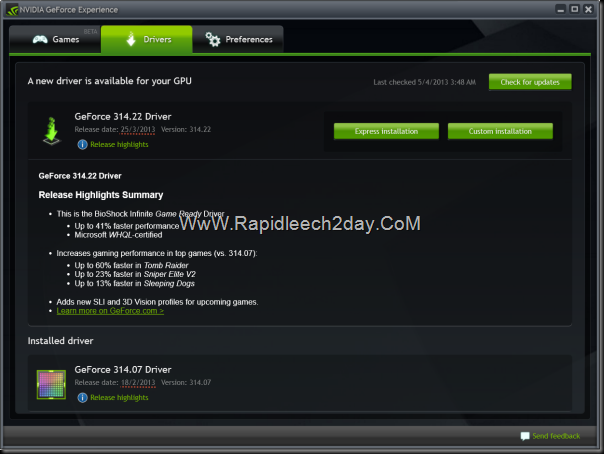Click the download arrow icon on Drivers tab
Screen dimensions: 604x454
pyautogui.click(x=131, y=39)
